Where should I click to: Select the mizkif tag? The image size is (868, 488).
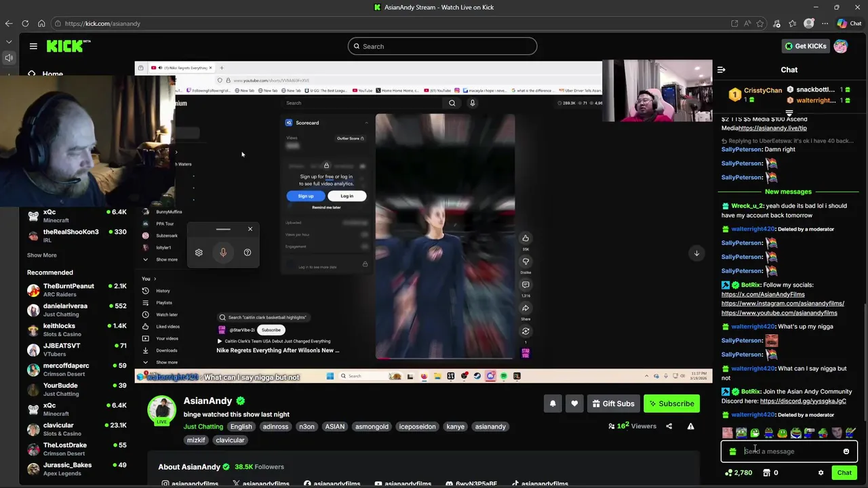pos(196,440)
